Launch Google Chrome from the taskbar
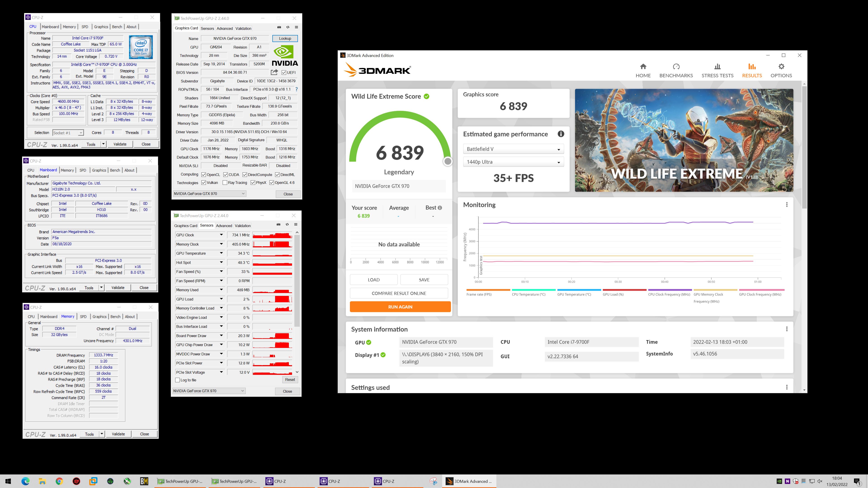This screenshot has width=868, height=488. point(59,481)
